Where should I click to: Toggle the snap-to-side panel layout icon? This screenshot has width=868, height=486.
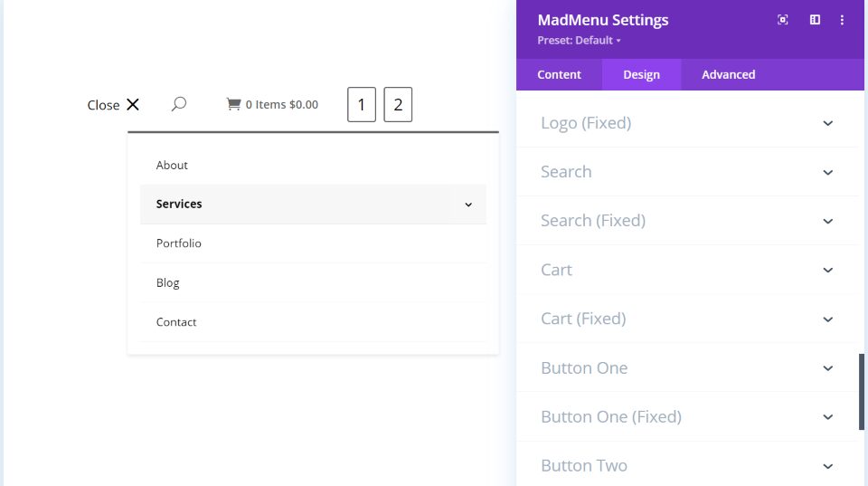[815, 20]
